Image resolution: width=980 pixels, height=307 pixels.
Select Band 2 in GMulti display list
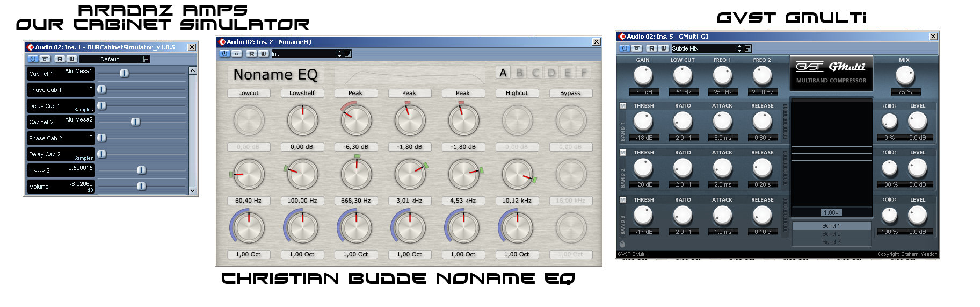click(831, 234)
